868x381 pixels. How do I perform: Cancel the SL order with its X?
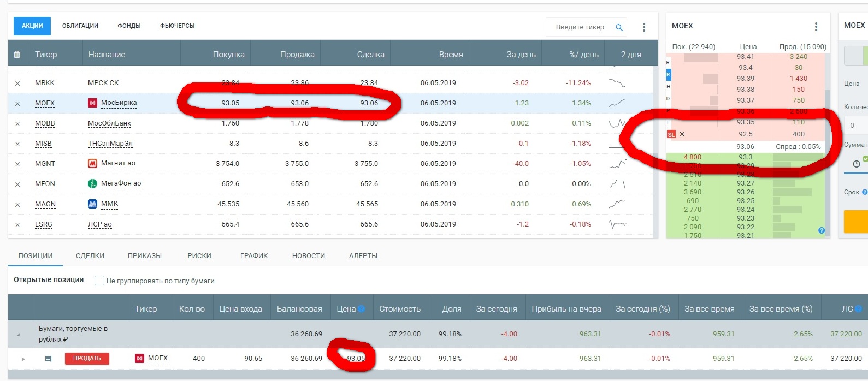point(682,134)
